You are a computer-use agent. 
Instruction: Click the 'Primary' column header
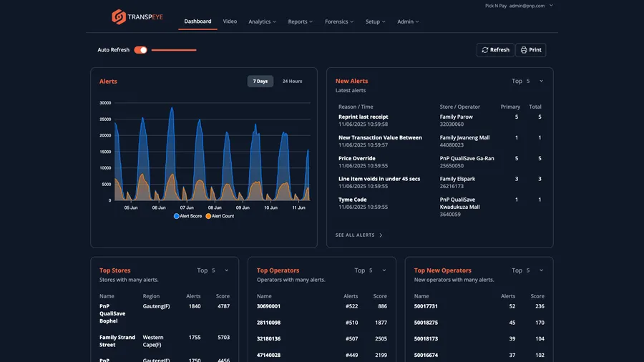click(x=510, y=107)
